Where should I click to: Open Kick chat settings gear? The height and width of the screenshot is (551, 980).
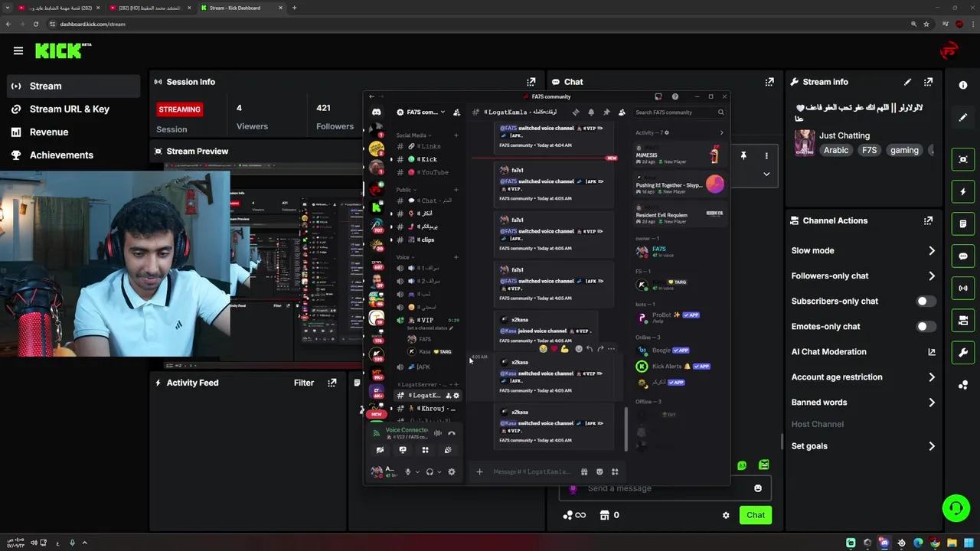[x=726, y=515]
